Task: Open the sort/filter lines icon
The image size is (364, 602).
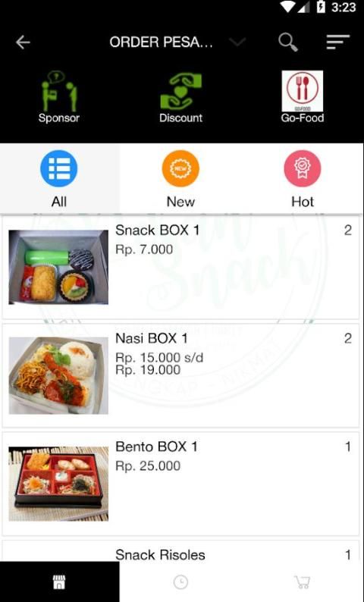Action: pyautogui.click(x=338, y=42)
